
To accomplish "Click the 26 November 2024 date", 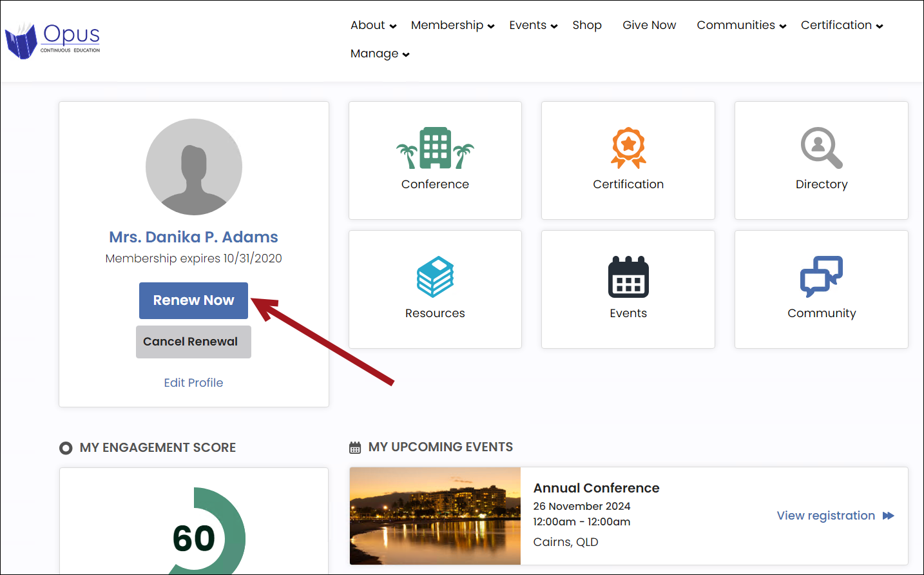I will [x=582, y=507].
